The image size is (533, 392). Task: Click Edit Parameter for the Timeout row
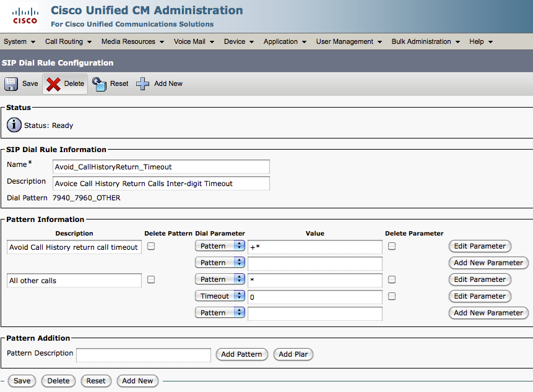480,296
